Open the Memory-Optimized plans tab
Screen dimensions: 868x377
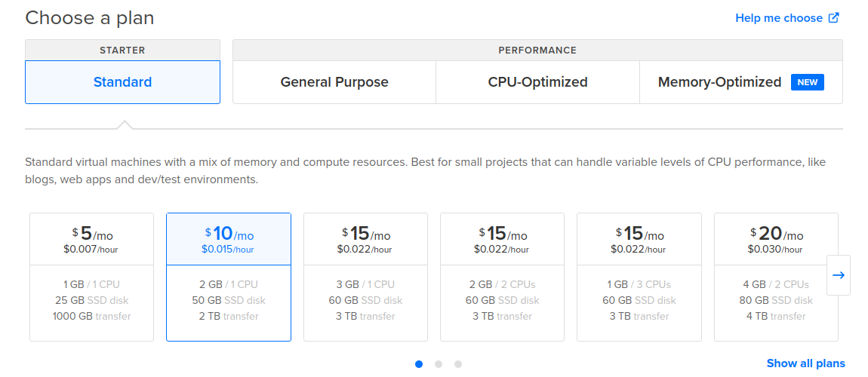tap(719, 82)
